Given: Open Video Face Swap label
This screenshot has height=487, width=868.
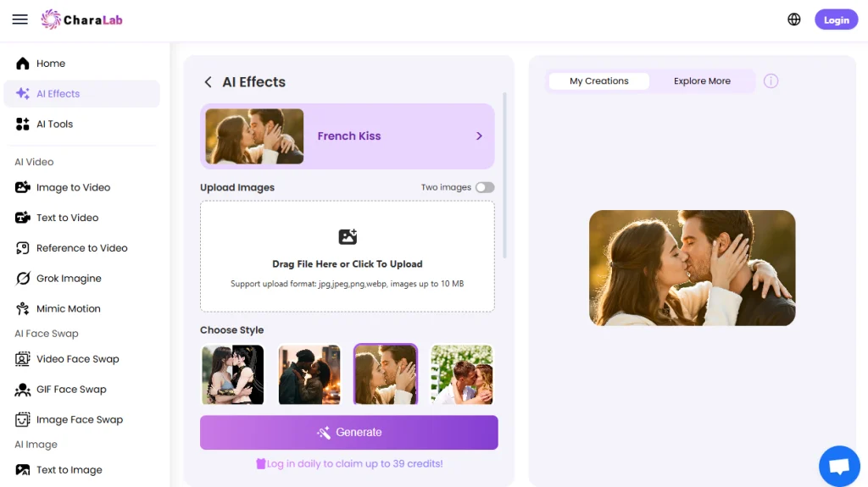Looking at the screenshot, I should (x=77, y=359).
